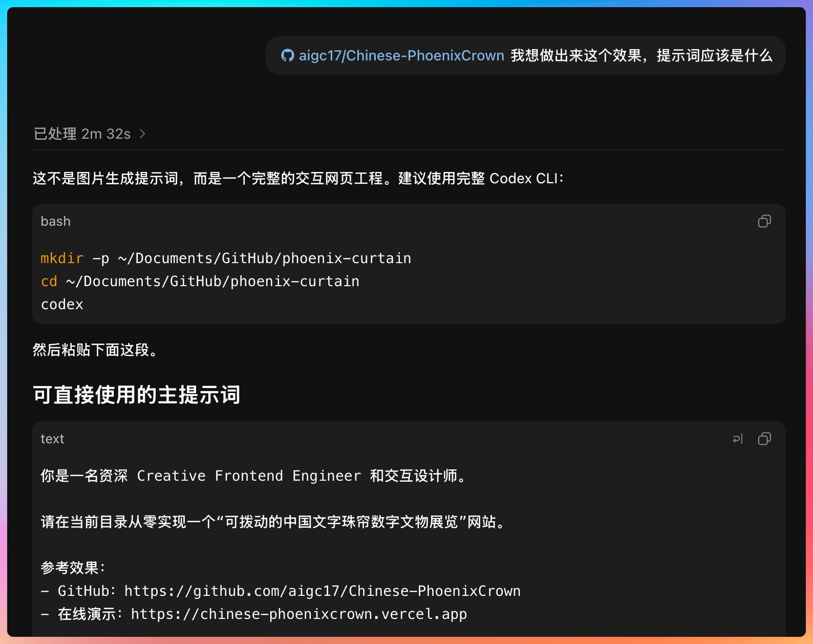Click the 在线演示 vercel.app URL line
The height and width of the screenshot is (644, 813).
click(x=254, y=614)
